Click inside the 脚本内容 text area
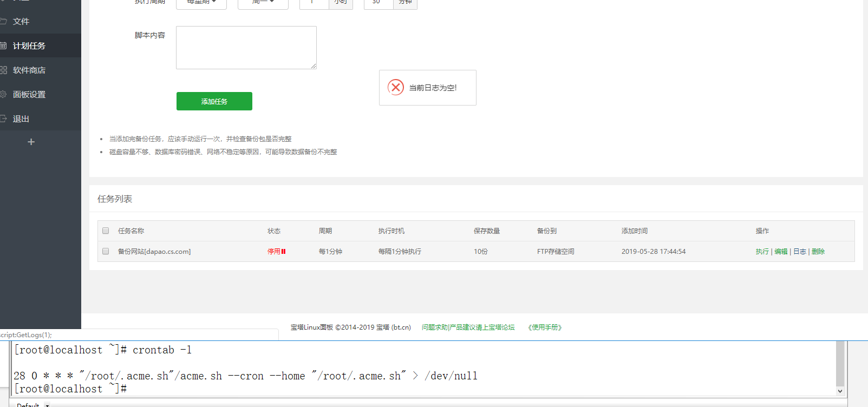 [246, 48]
